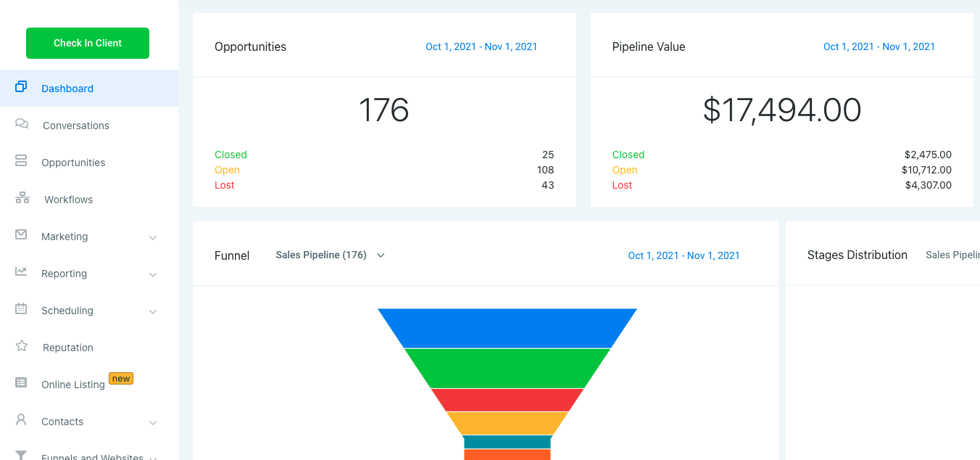Click the Dashboard sidebar icon

point(21,87)
